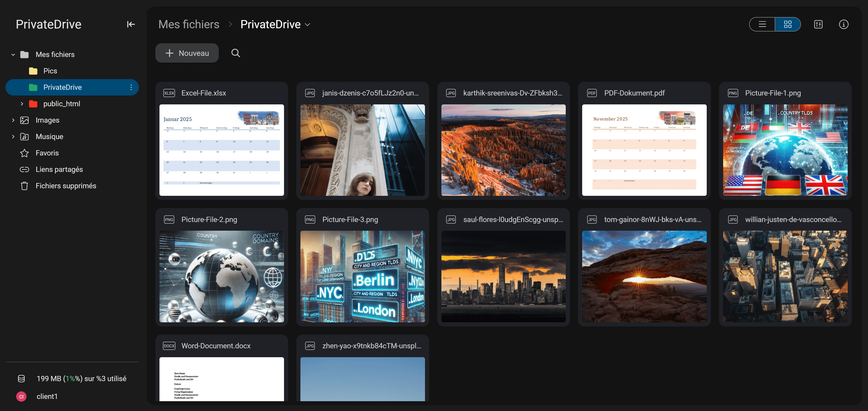Open Liens partagés link item

point(59,169)
